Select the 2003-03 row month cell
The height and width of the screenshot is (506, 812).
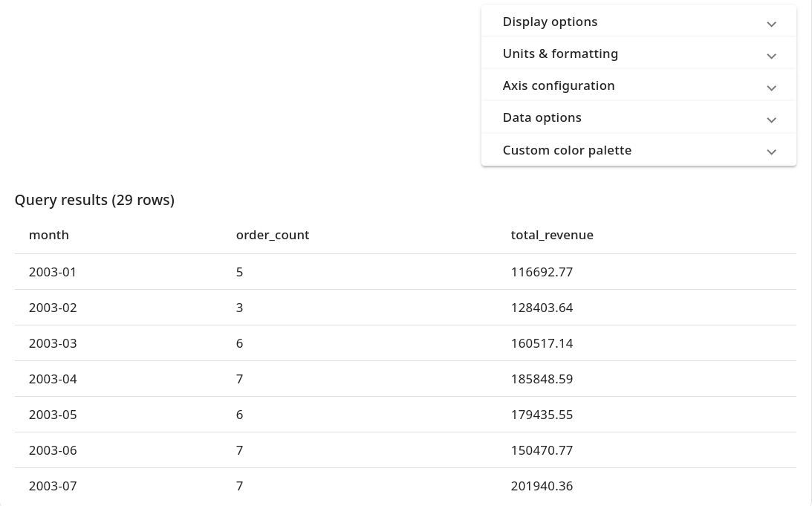(x=53, y=343)
